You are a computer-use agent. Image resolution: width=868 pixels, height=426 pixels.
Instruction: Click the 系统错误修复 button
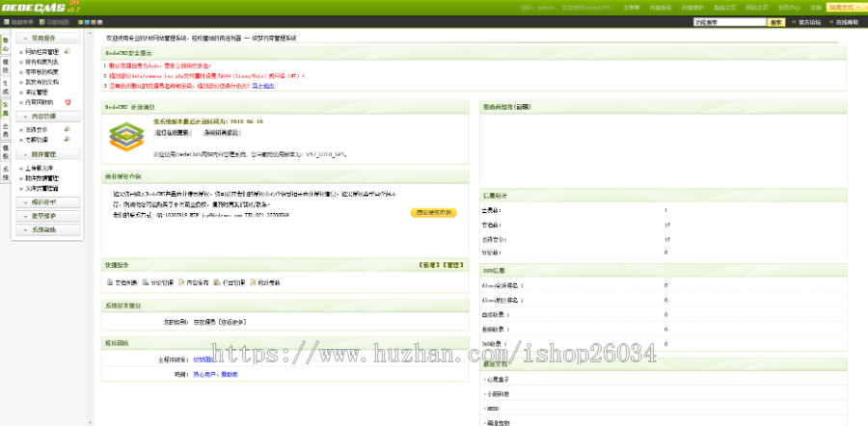click(x=222, y=133)
